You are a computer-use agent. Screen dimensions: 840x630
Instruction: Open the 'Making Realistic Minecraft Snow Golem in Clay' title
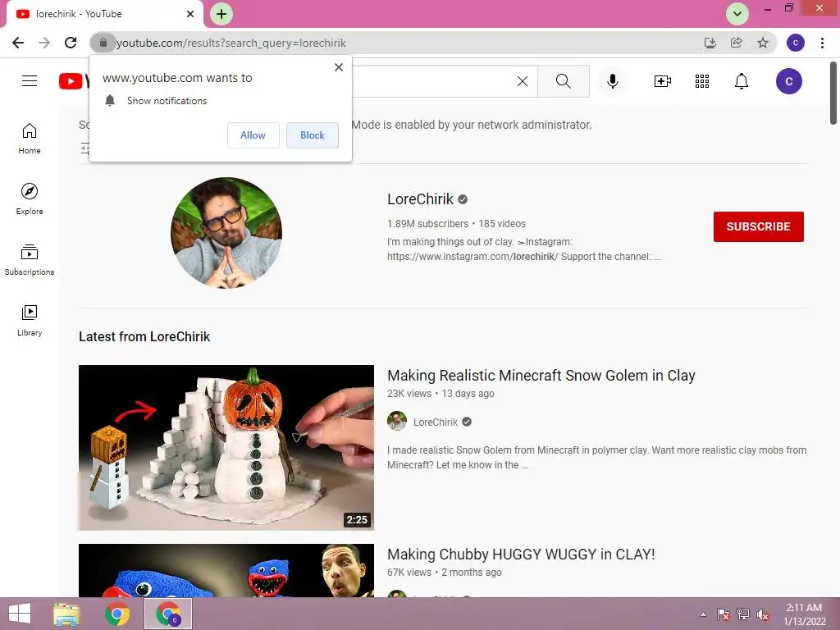click(x=541, y=376)
